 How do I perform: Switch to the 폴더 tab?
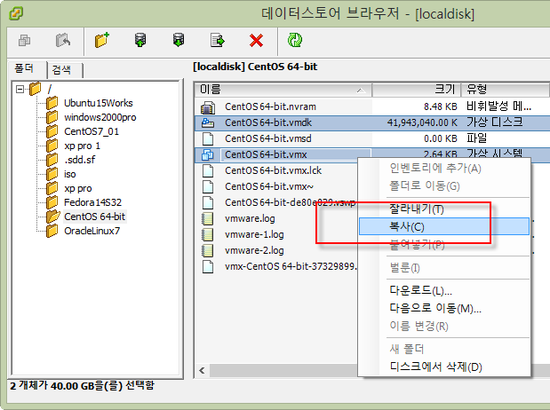tap(25, 68)
